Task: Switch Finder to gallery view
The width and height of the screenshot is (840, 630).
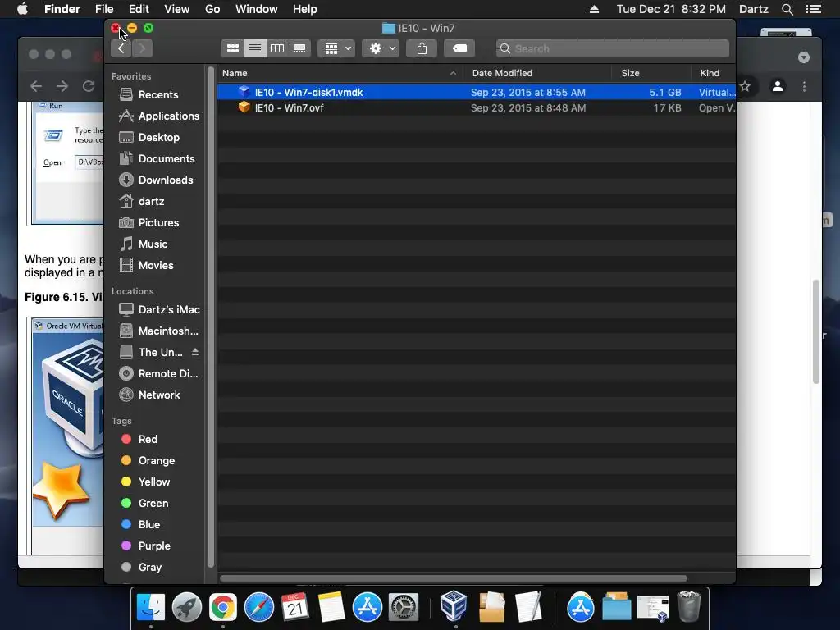Action: (299, 48)
